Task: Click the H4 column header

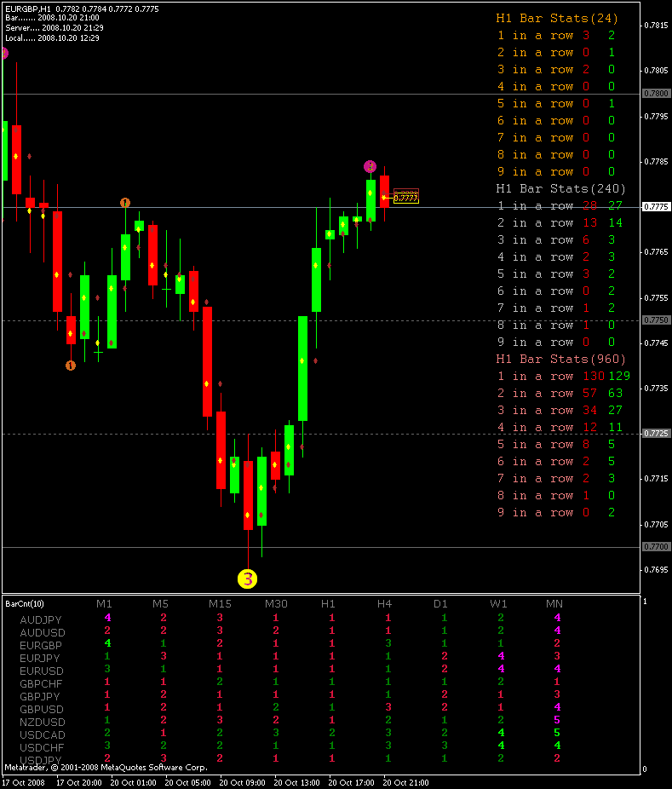Action: click(x=384, y=604)
